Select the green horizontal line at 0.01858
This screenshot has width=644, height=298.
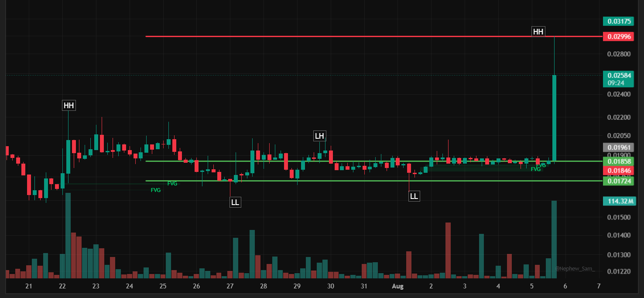click(373, 161)
